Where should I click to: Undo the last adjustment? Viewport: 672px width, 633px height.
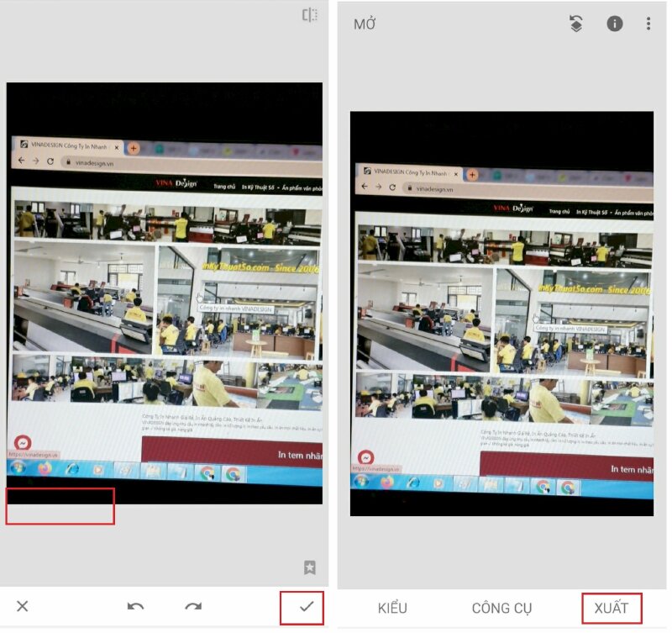(x=135, y=606)
